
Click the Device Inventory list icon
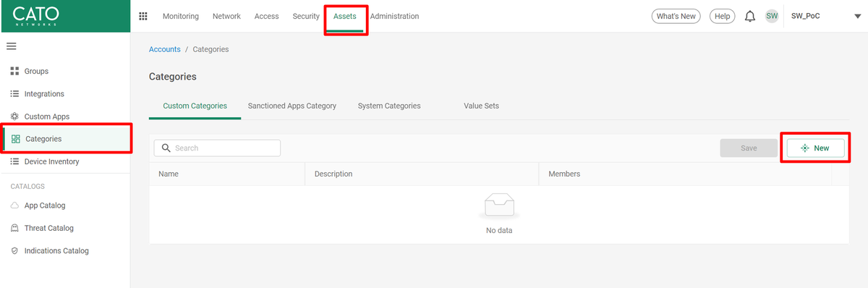click(14, 161)
